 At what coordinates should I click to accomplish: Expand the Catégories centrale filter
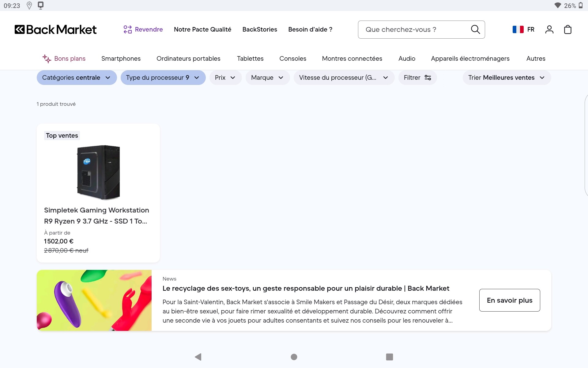tap(77, 78)
